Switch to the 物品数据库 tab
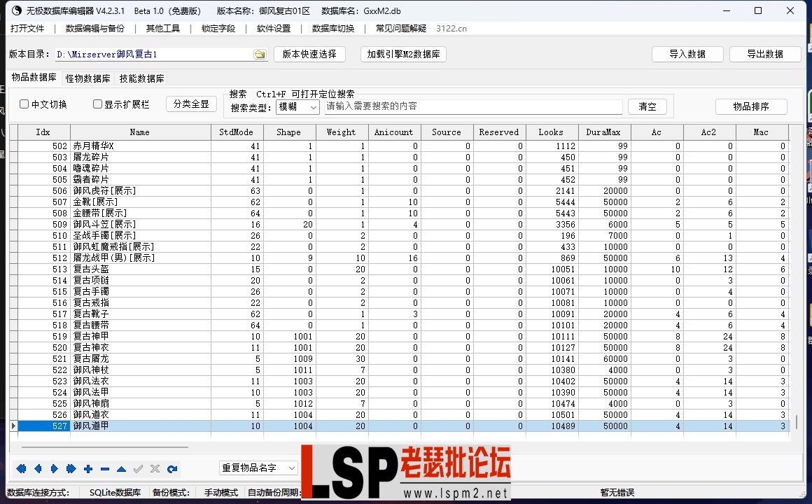 [34, 77]
